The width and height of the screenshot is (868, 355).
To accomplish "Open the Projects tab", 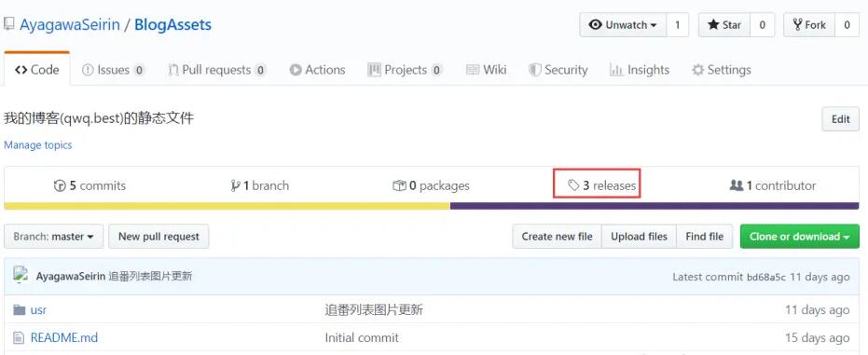I will (x=406, y=70).
